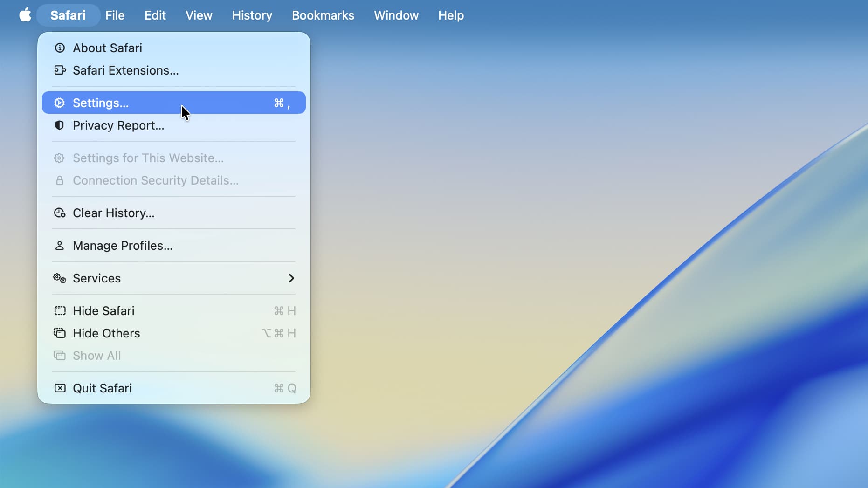Viewport: 868px width, 488px height.
Task: Select Clear History… menu entry
Action: pyautogui.click(x=174, y=213)
